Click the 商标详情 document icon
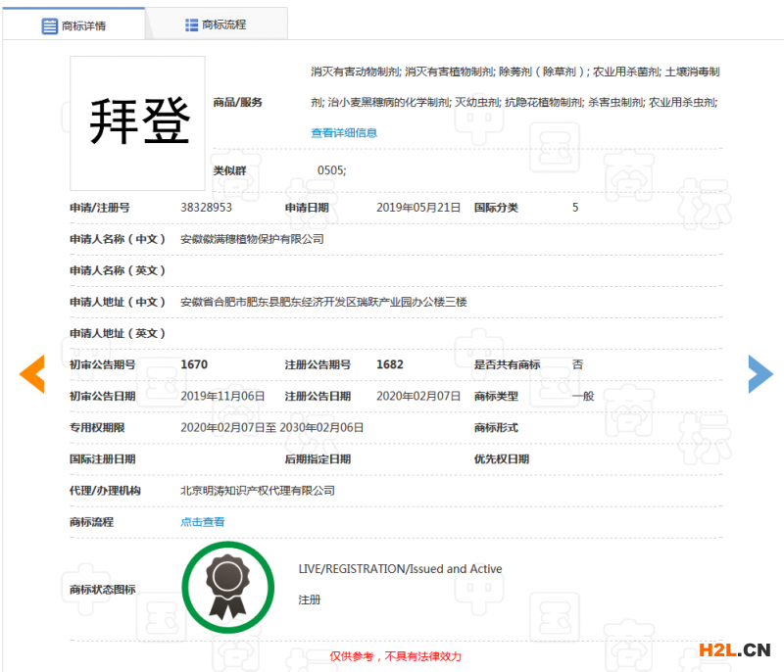 pos(50,25)
